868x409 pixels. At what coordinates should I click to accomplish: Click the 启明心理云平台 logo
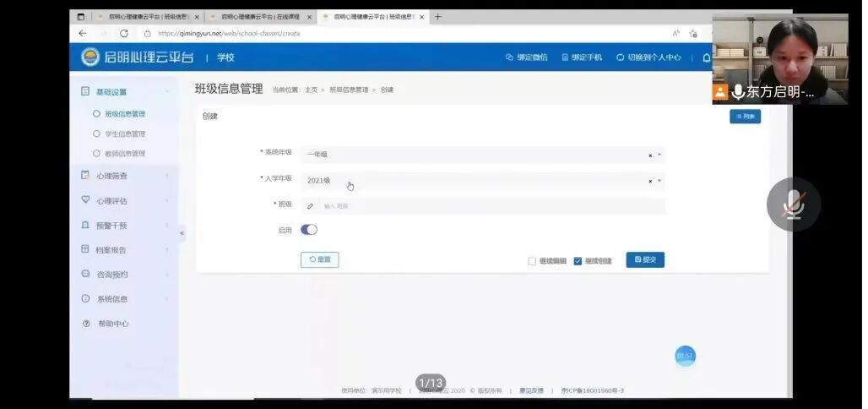[x=138, y=57]
